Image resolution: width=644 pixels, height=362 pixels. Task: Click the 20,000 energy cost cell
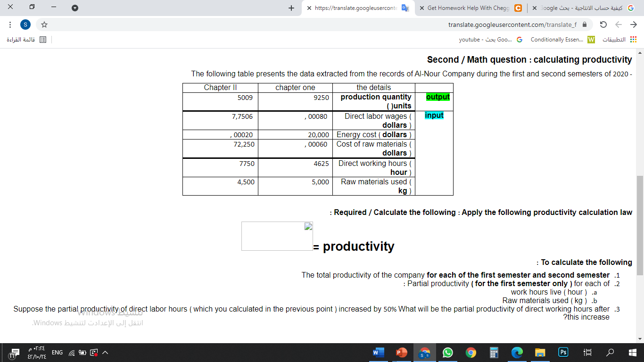pyautogui.click(x=295, y=135)
